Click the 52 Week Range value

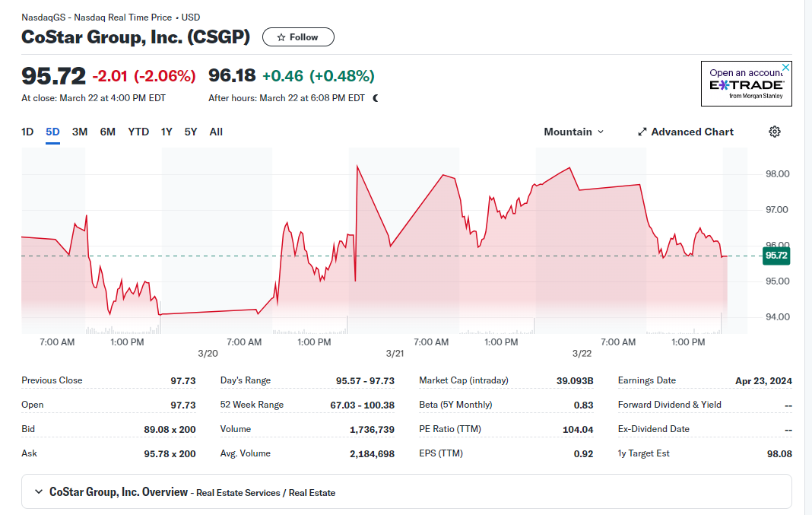363,405
